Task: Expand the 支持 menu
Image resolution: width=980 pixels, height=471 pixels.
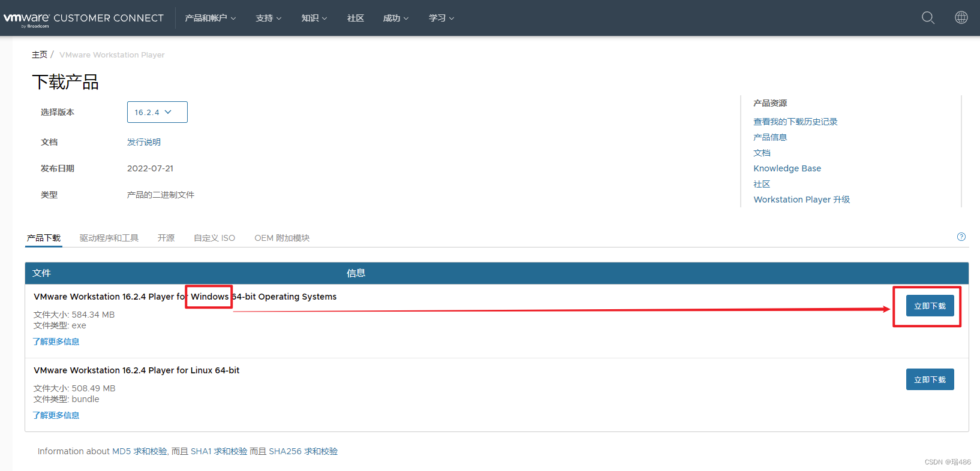Action: [268, 18]
